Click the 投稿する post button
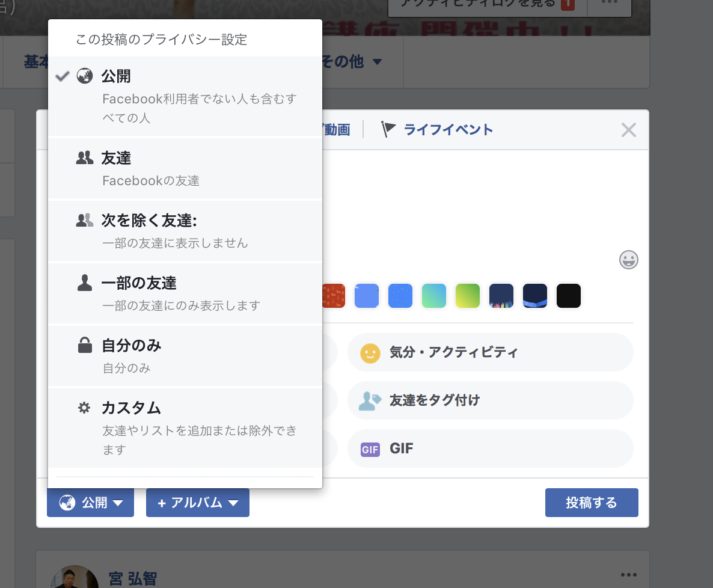Viewport: 713px width, 588px height. (592, 503)
